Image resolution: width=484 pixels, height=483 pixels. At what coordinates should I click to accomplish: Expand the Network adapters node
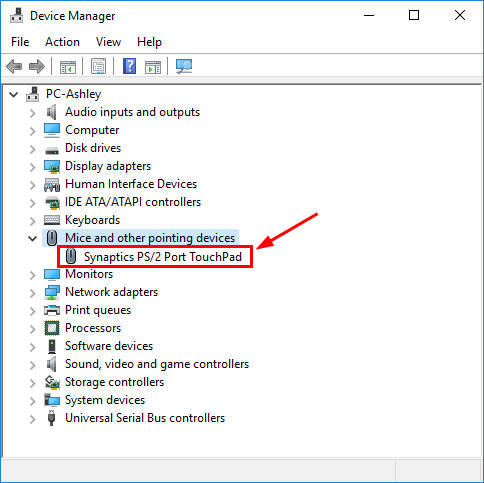tap(32, 293)
